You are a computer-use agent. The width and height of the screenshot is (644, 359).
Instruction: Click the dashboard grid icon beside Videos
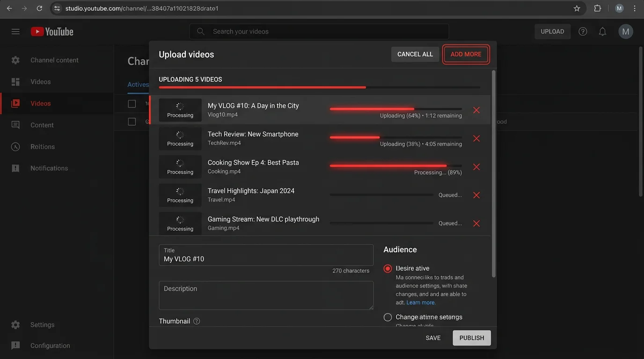15,82
